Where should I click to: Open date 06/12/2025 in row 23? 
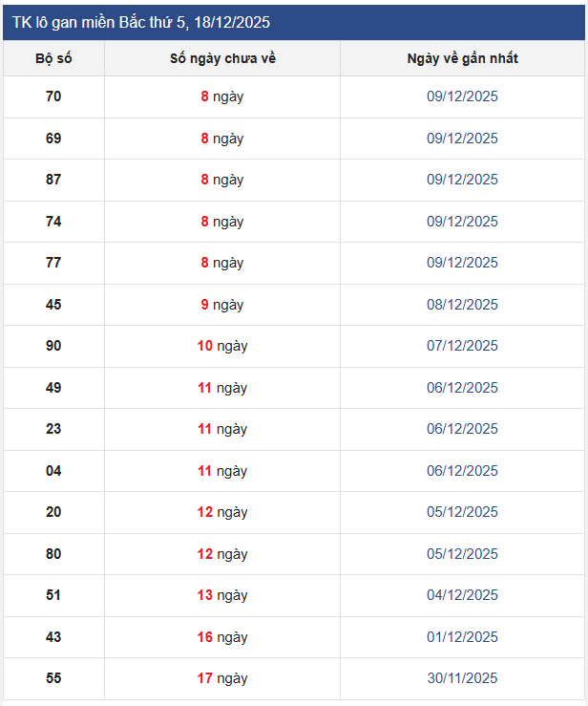coord(462,429)
